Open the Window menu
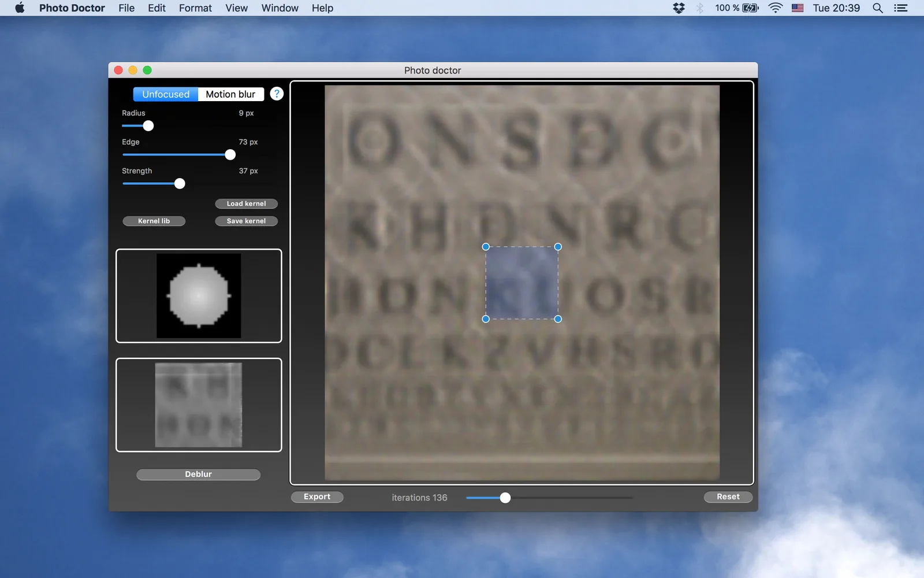Image resolution: width=924 pixels, height=578 pixels. (x=280, y=8)
